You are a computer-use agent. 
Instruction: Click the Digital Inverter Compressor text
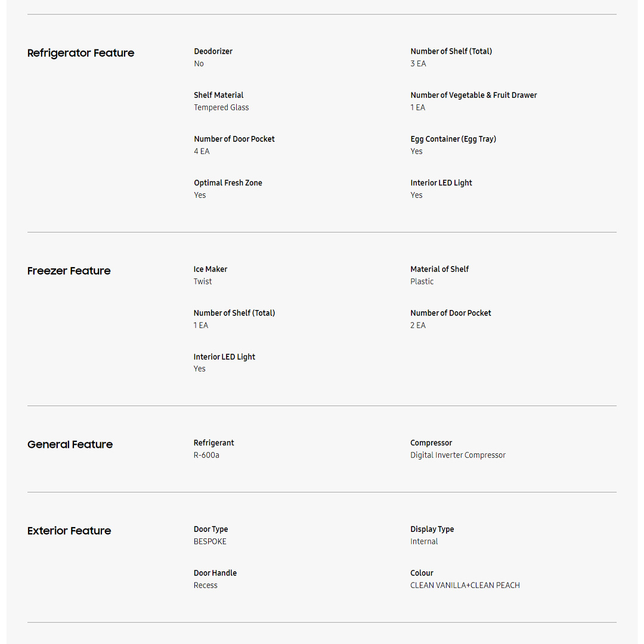[457, 455]
